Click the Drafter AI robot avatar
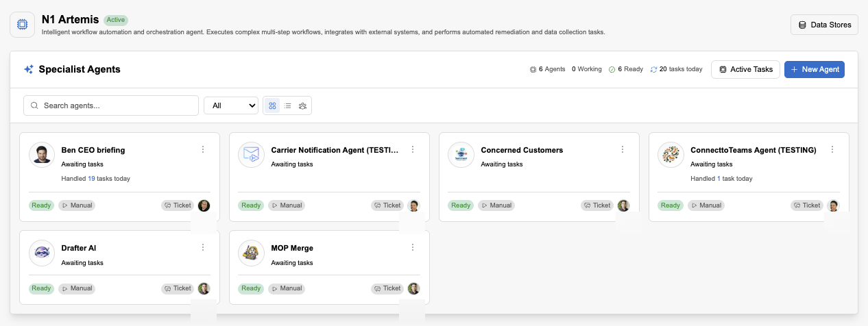Screen dimensions: 868x326 (41, 253)
